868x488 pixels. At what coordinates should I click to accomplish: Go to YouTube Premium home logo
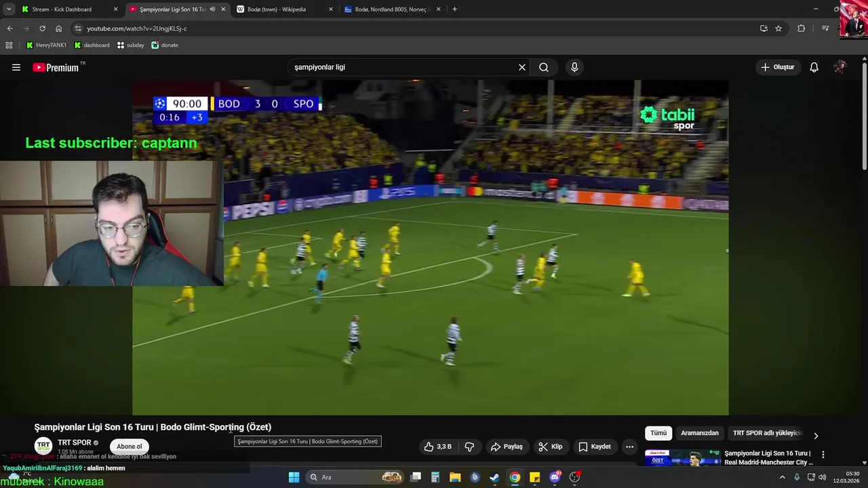(x=56, y=67)
